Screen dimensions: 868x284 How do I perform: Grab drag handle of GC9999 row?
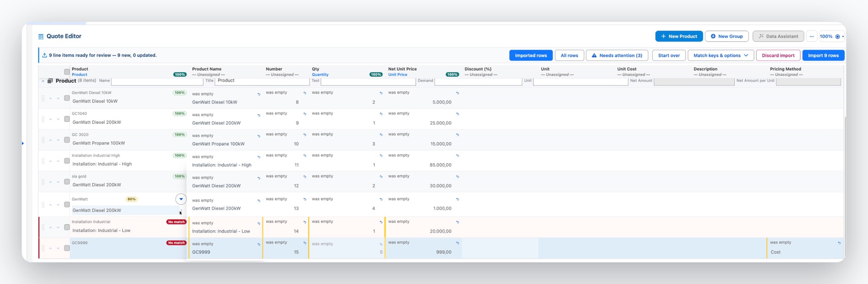pyautogui.click(x=43, y=248)
